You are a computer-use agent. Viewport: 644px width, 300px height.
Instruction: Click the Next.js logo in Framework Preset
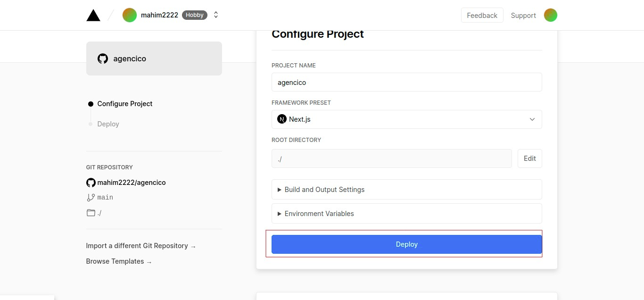(282, 119)
